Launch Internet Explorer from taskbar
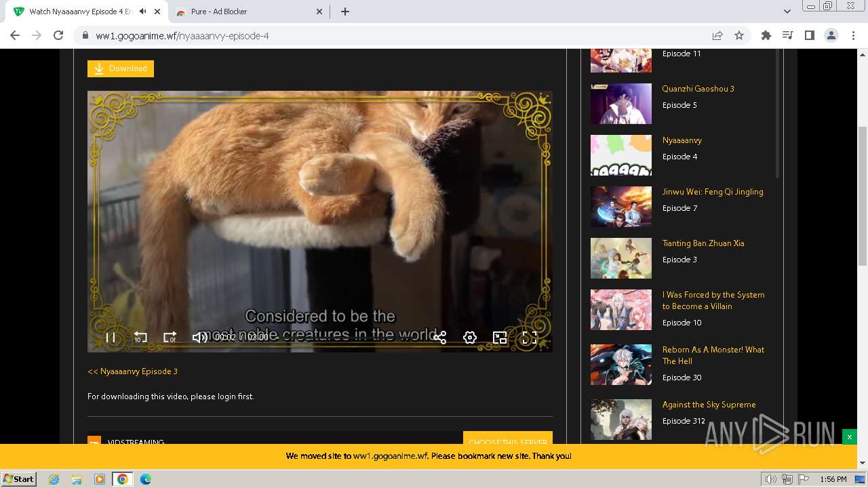The width and height of the screenshot is (868, 488). point(54,479)
